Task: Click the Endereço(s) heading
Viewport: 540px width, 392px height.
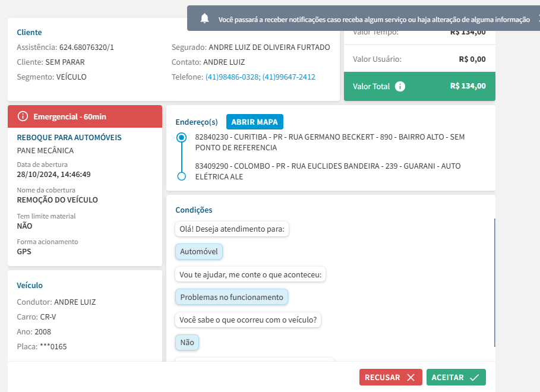Action: 197,122
